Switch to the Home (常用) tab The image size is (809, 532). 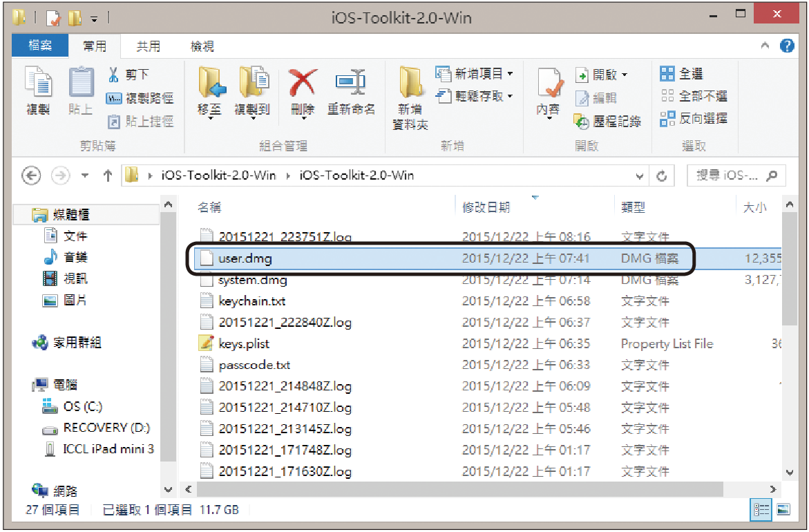95,46
